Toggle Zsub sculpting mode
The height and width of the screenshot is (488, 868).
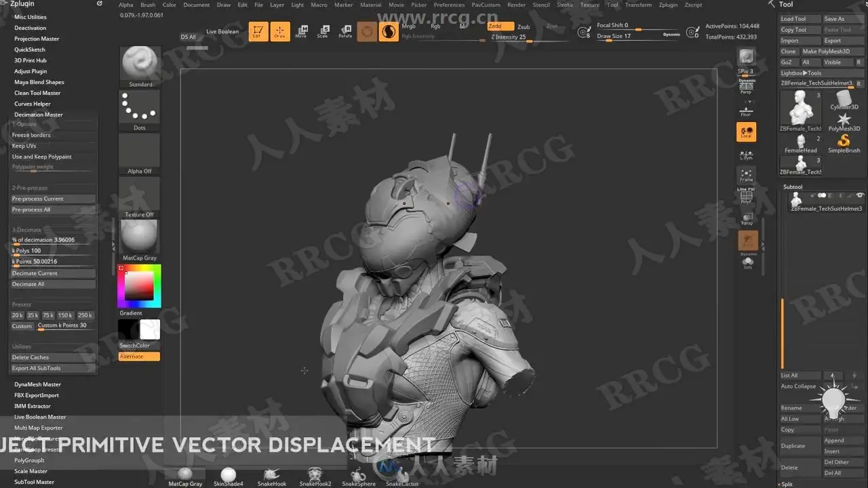(524, 27)
